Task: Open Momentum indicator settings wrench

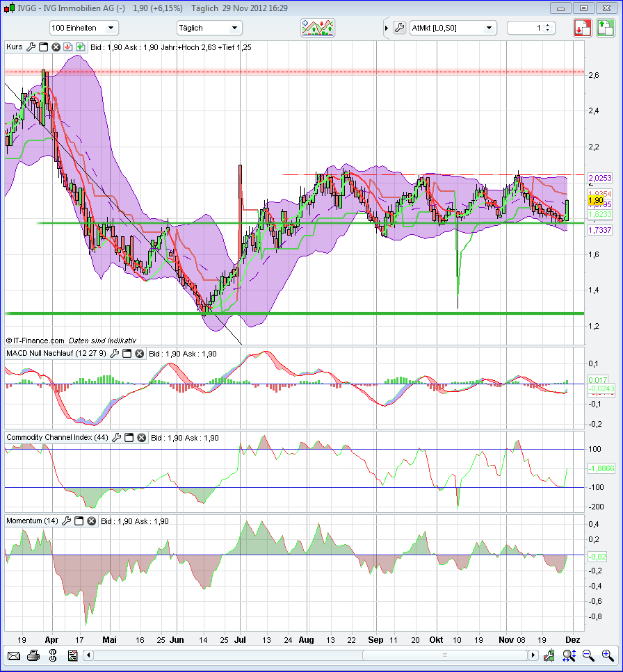Action: 67,521
